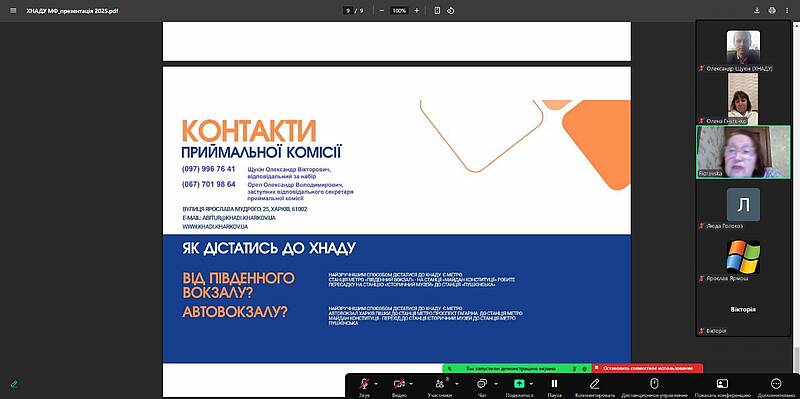The width and height of the screenshot is (800, 399).
Task: Set the PDF zoom percentage field
Action: [x=399, y=10]
